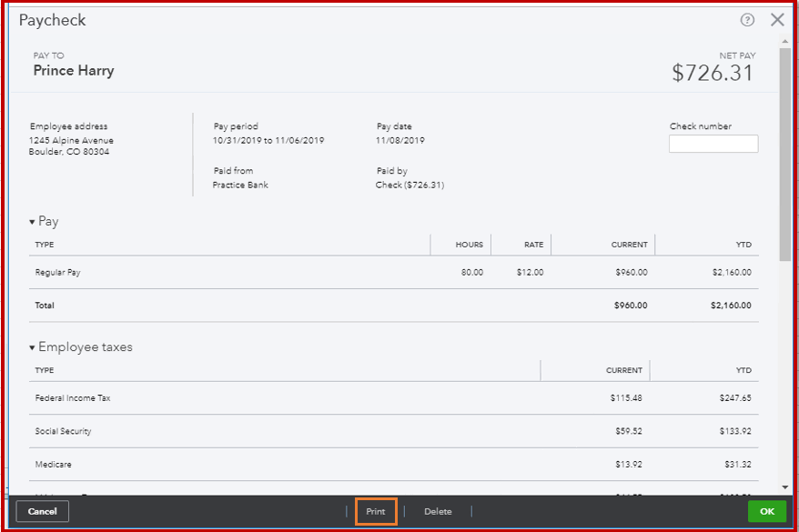Click the Check number input field
The image size is (799, 532).
(x=713, y=144)
